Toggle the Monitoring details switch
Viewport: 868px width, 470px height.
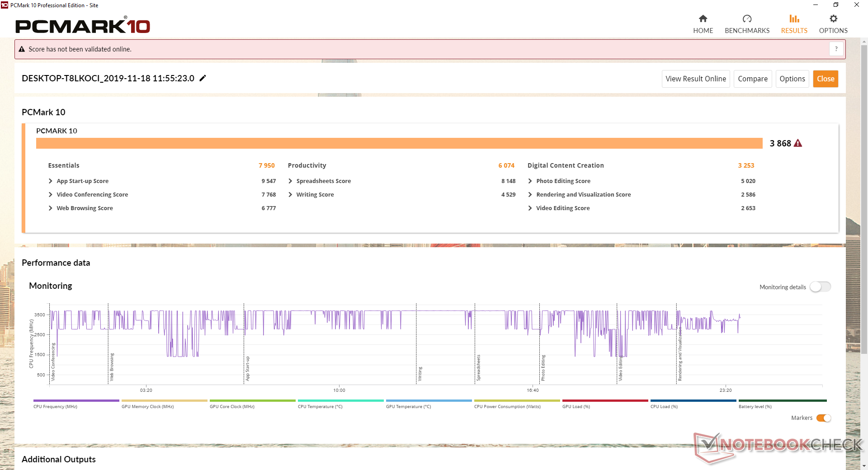[x=820, y=287]
